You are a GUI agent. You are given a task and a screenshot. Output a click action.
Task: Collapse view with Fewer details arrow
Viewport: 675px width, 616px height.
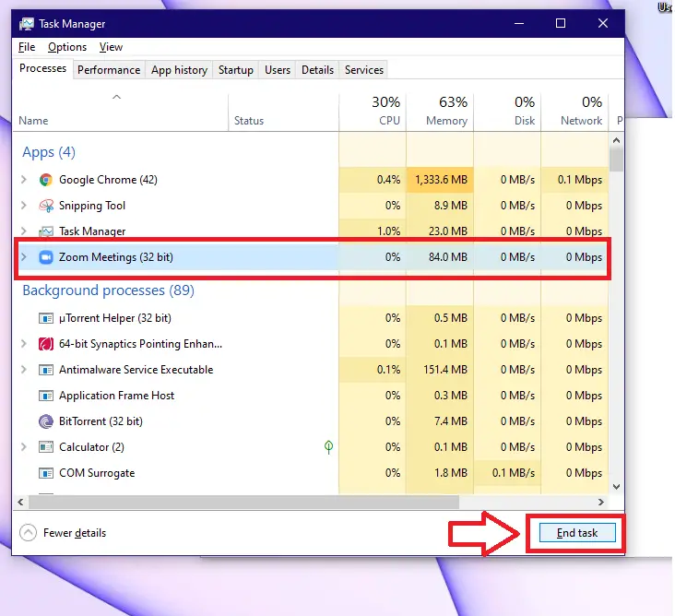[x=28, y=533]
